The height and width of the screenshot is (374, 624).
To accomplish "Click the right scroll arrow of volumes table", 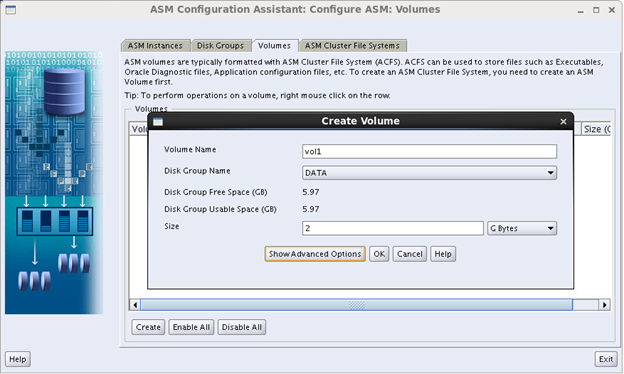I will coord(604,305).
